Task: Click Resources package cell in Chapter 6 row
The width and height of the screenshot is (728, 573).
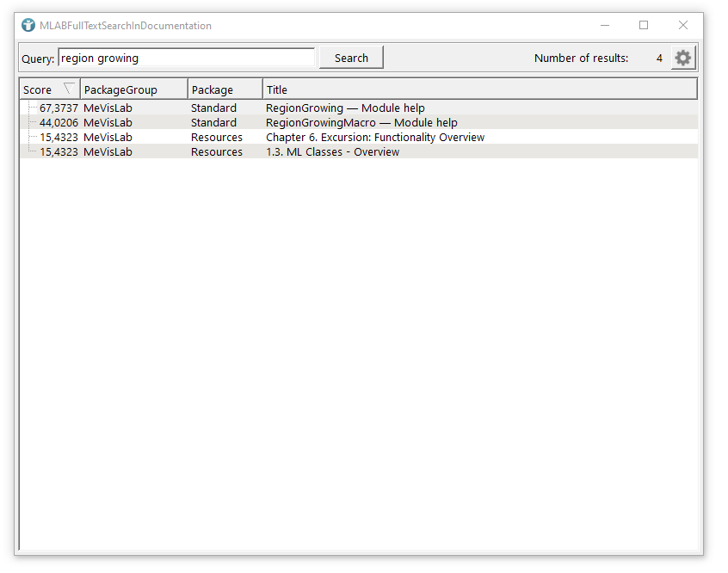Action: coord(216,138)
